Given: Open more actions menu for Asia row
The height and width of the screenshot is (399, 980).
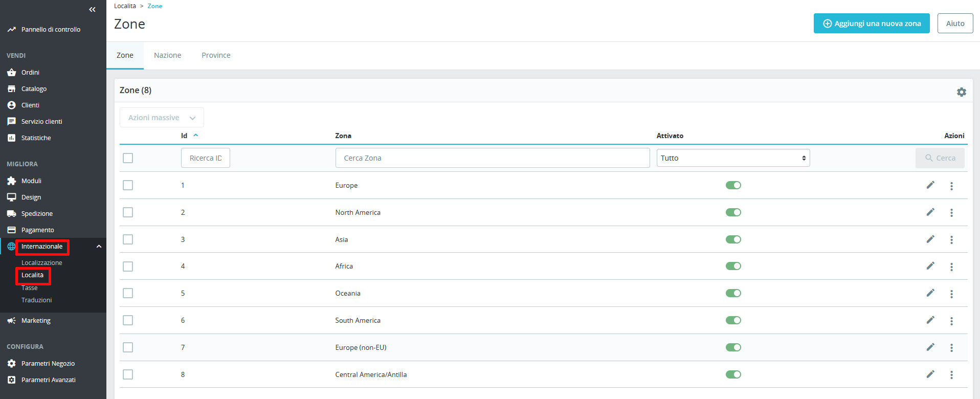Looking at the screenshot, I should 951,240.
